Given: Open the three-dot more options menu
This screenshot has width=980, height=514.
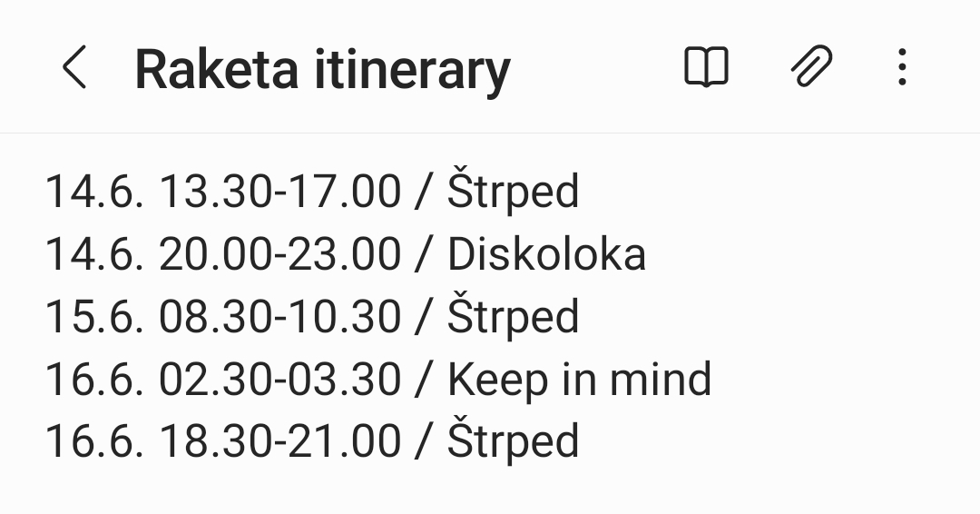Looking at the screenshot, I should click(x=901, y=68).
